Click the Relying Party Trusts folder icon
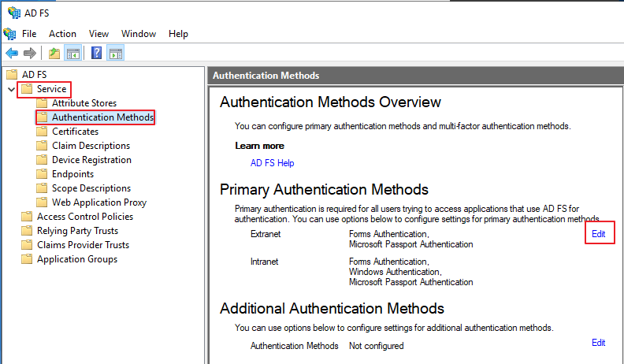This screenshot has width=624, height=364. point(27,231)
